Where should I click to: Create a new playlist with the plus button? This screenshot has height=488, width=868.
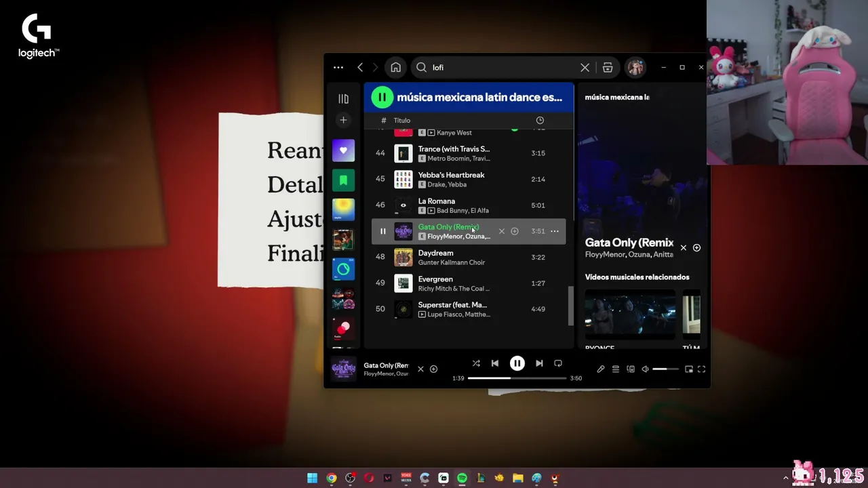343,120
